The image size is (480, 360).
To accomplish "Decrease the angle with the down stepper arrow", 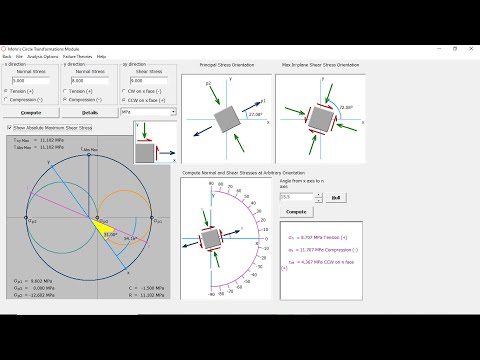I will [x=319, y=200].
